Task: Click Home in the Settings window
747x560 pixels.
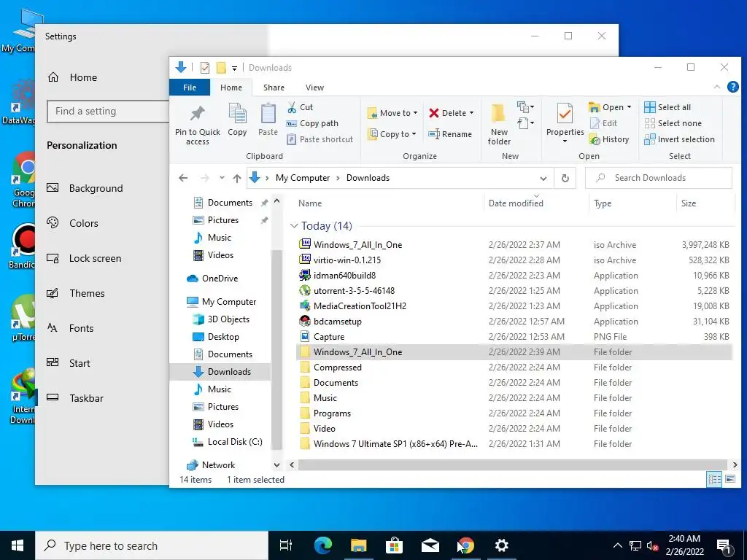Action: pos(72,77)
